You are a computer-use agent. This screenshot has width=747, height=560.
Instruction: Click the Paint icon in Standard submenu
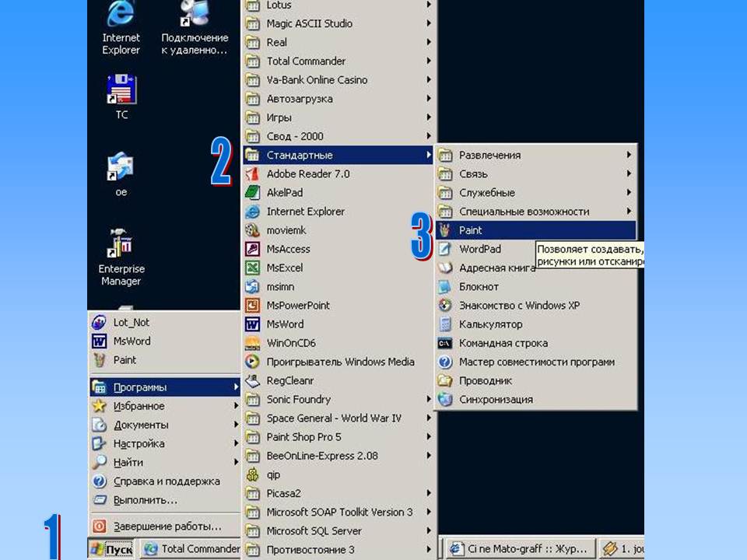[x=445, y=230]
